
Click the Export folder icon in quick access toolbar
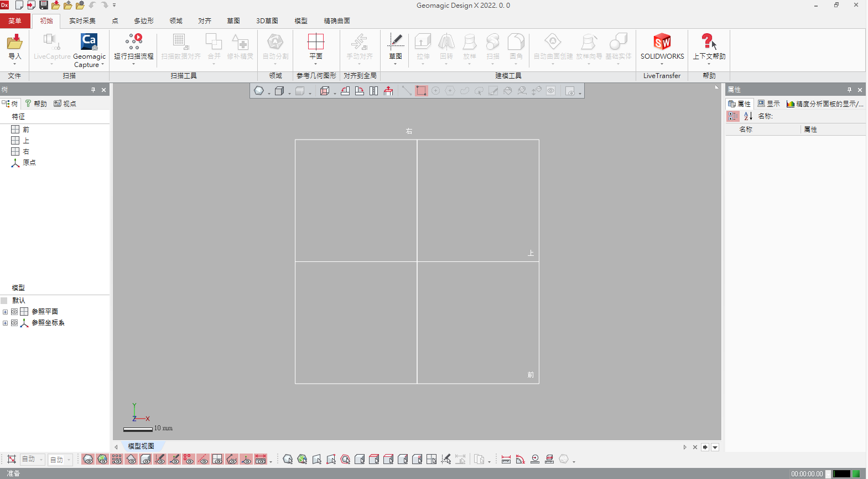[68, 5]
